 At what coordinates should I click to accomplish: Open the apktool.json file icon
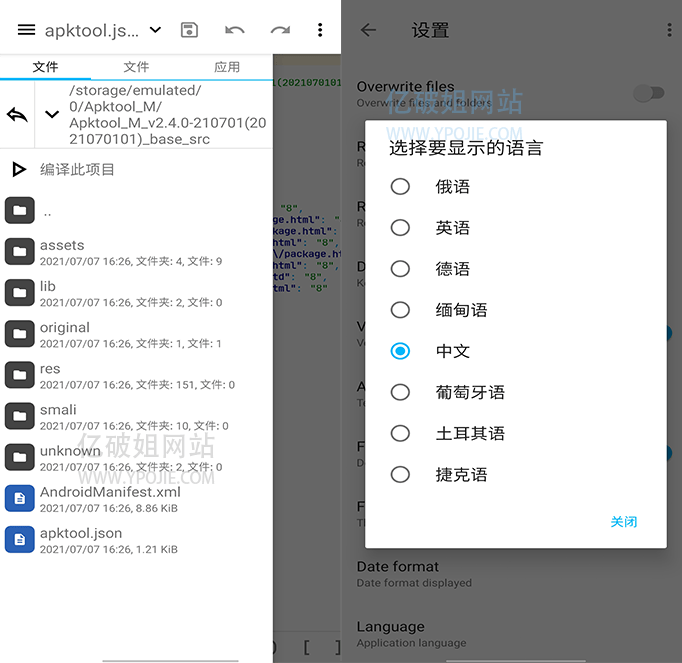point(20,539)
